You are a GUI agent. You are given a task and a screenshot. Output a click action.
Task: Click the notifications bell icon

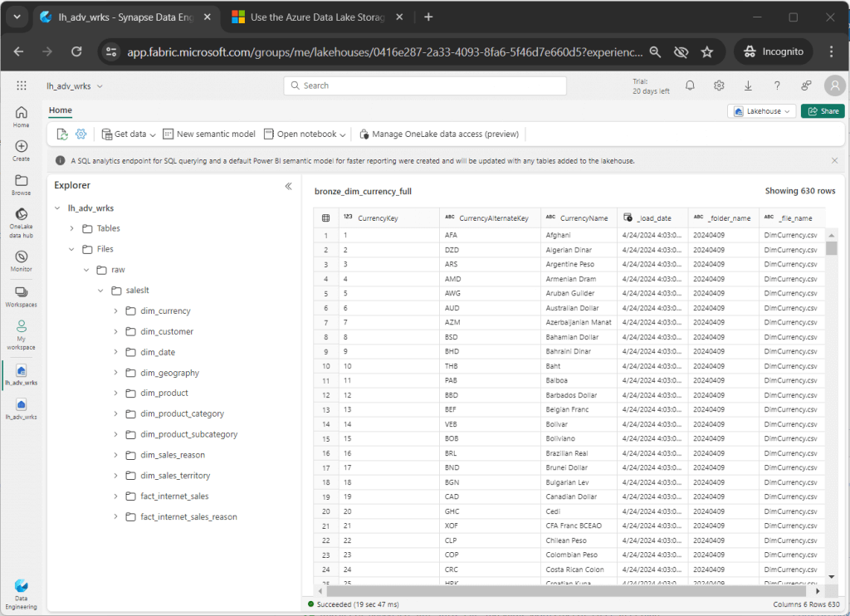690,86
